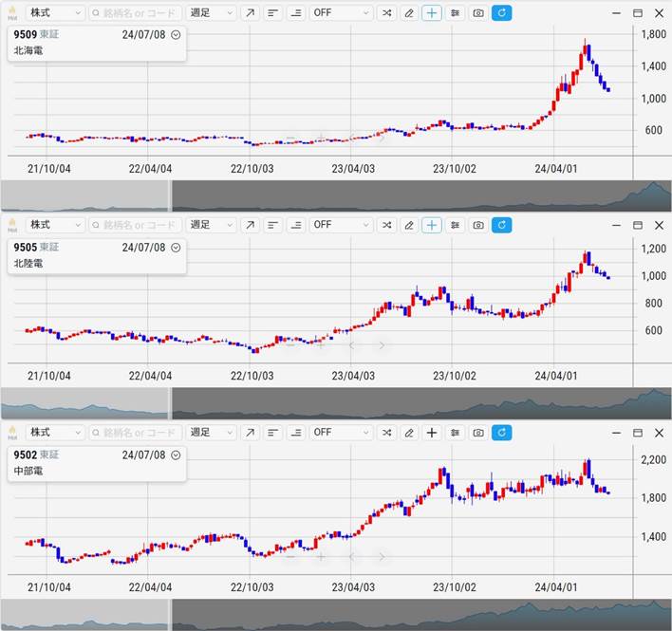The image size is (672, 631).
Task: Toggle auto-refresh blue button in middle chart
Action: click(501, 225)
